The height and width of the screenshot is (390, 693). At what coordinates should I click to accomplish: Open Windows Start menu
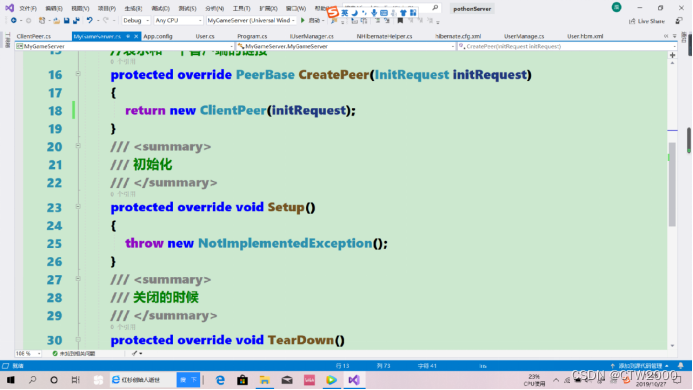tap(11, 380)
